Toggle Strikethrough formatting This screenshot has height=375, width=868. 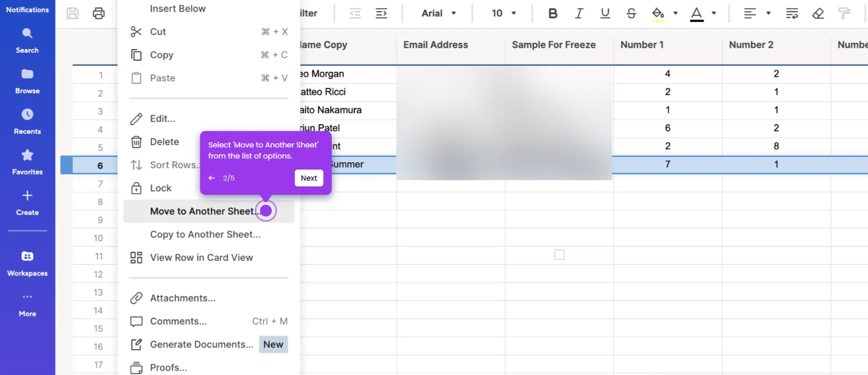pyautogui.click(x=632, y=13)
